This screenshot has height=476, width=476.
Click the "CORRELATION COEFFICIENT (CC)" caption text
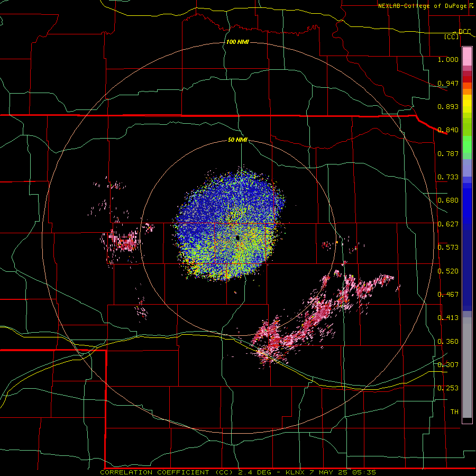pyautogui.click(x=167, y=472)
